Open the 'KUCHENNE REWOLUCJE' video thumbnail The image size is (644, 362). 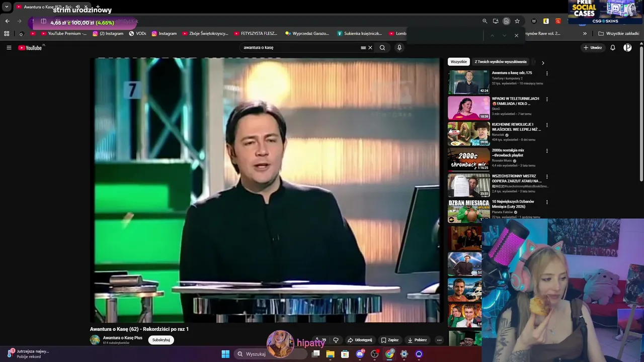468,133
